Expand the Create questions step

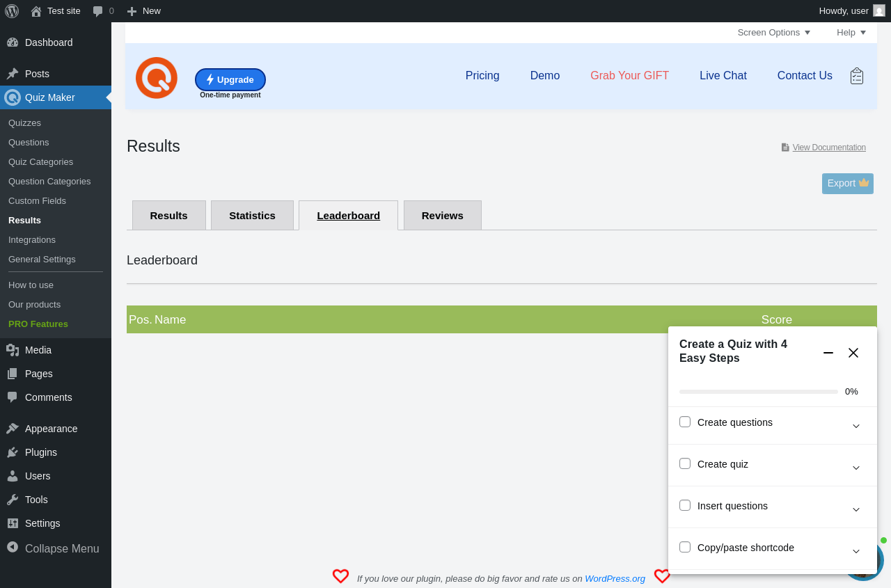click(x=856, y=426)
